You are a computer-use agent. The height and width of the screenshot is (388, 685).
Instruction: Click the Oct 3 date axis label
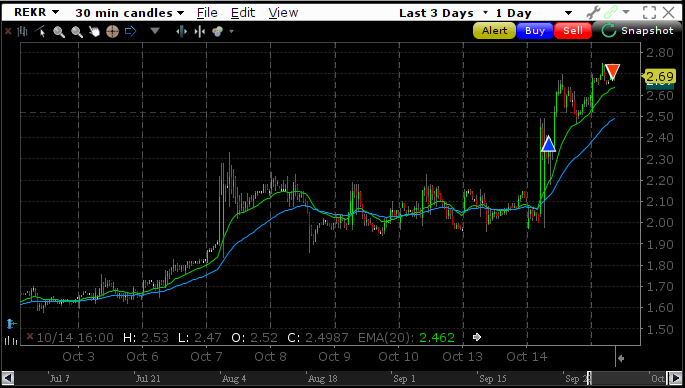pyautogui.click(x=78, y=357)
